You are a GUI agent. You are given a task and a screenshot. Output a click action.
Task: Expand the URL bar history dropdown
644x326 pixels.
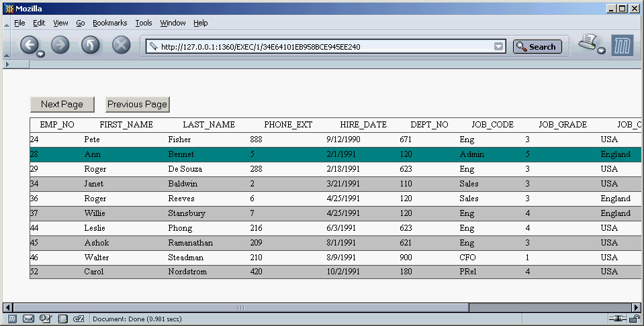499,47
